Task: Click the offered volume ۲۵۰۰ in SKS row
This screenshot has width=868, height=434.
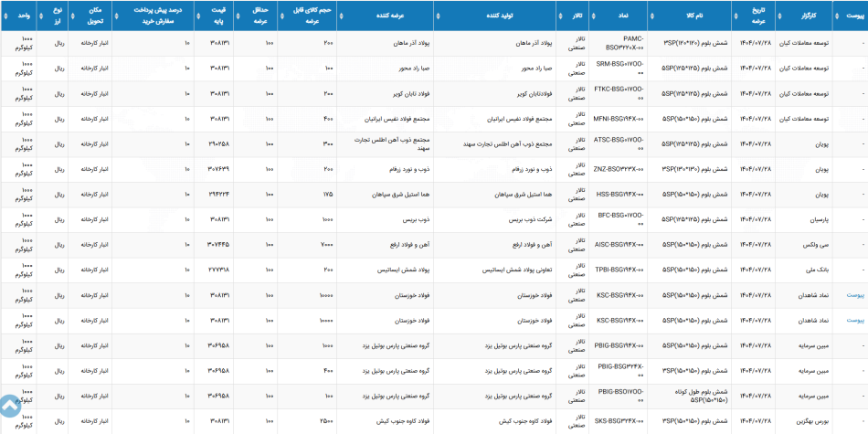Action: (326, 422)
